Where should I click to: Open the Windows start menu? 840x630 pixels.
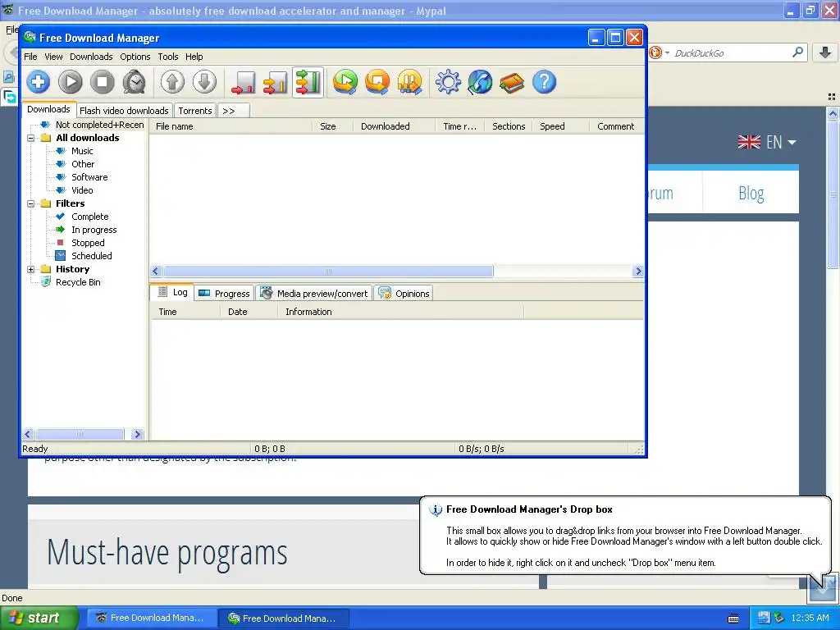39,619
